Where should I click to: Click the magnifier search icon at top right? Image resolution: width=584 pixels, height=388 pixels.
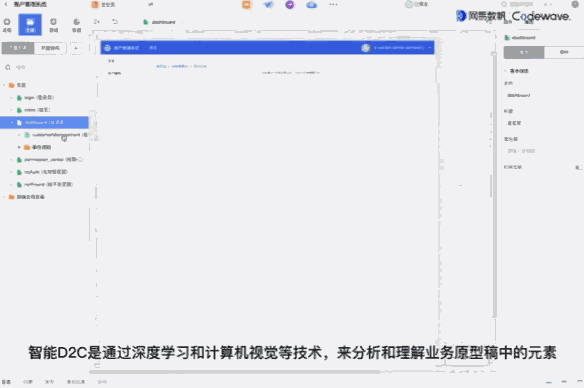coord(504,4)
